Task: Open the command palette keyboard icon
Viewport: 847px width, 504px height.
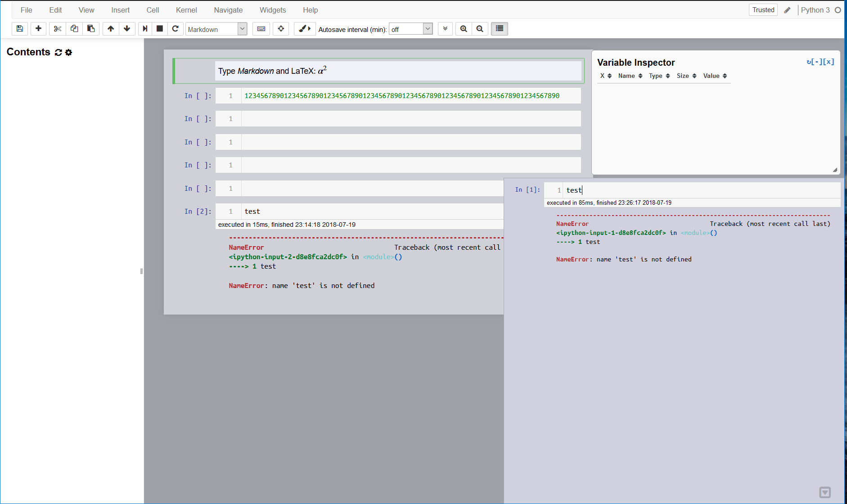Action: pos(261,28)
